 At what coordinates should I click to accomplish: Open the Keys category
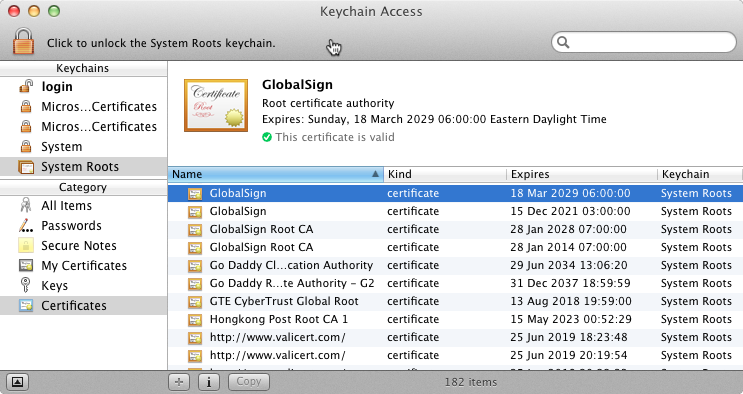click(83, 285)
